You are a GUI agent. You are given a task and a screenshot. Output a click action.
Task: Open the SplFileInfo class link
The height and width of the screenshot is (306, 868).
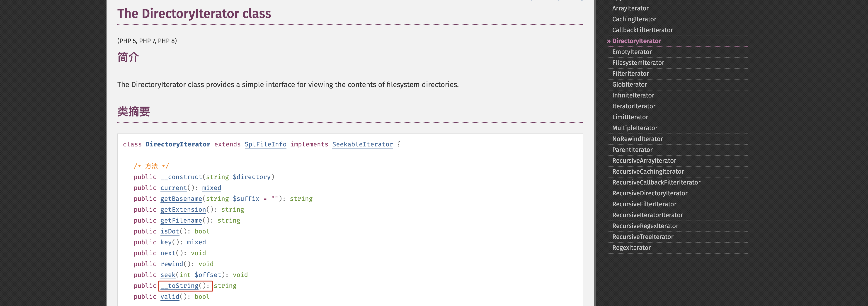point(265,144)
